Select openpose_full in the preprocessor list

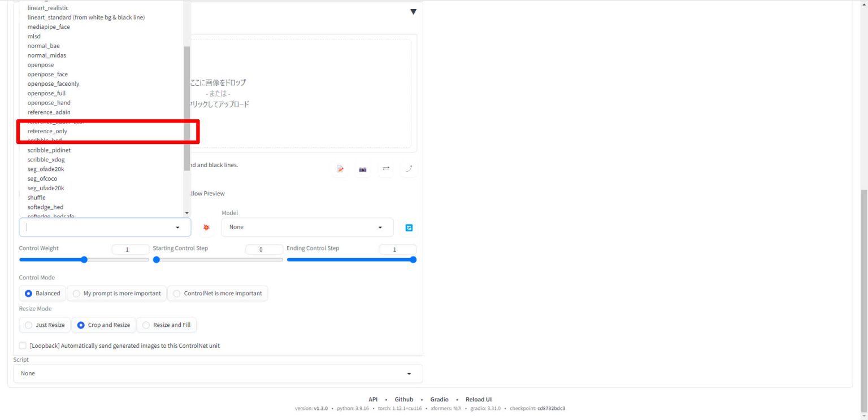pyautogui.click(x=46, y=93)
